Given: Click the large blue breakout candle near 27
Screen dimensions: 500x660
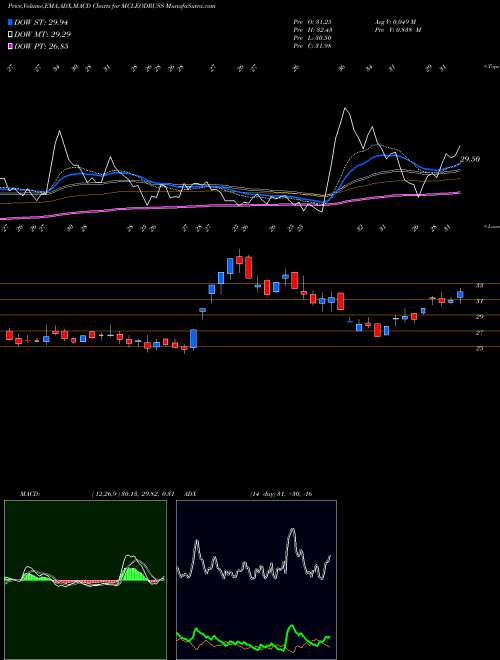Looking at the screenshot, I should 193,338.
